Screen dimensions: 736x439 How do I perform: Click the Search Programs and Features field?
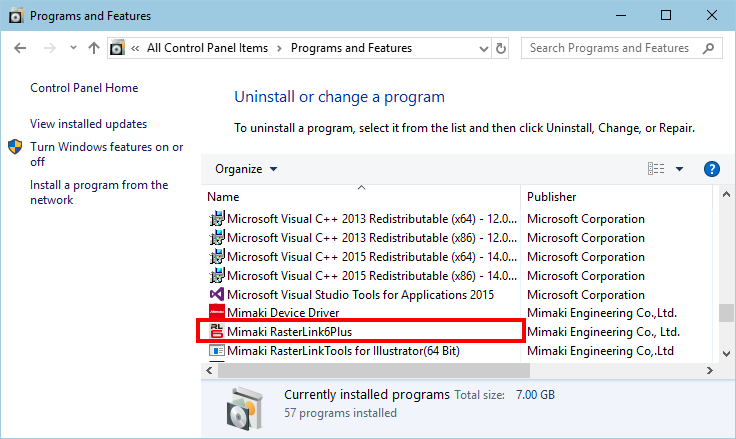pos(610,48)
